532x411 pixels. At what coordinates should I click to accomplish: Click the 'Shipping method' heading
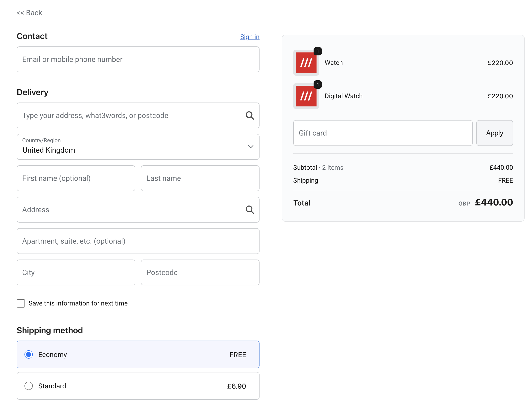[x=50, y=330]
